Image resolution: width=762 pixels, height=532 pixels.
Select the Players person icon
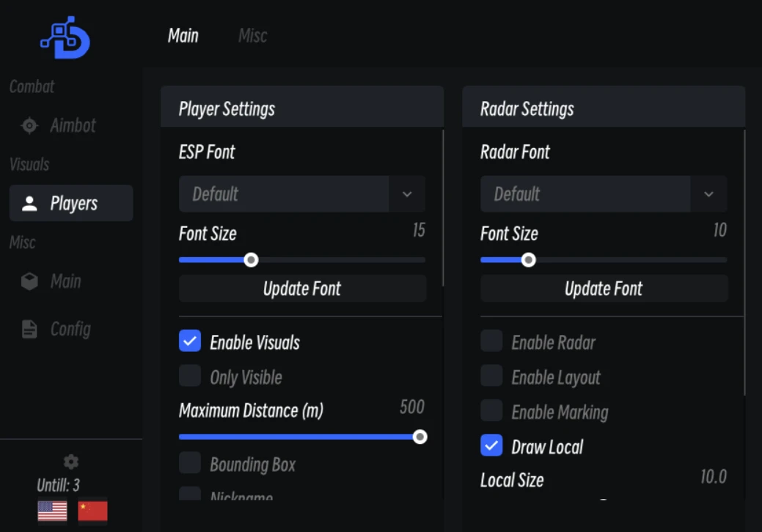tap(29, 204)
